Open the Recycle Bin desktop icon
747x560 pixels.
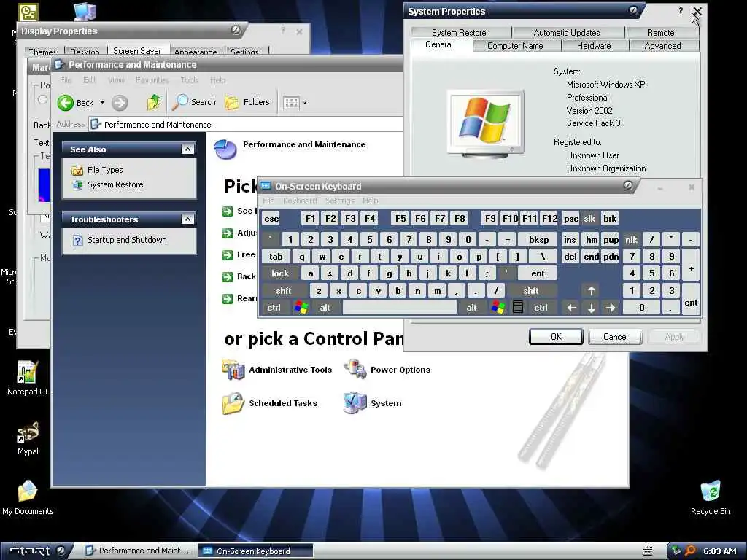click(x=711, y=497)
